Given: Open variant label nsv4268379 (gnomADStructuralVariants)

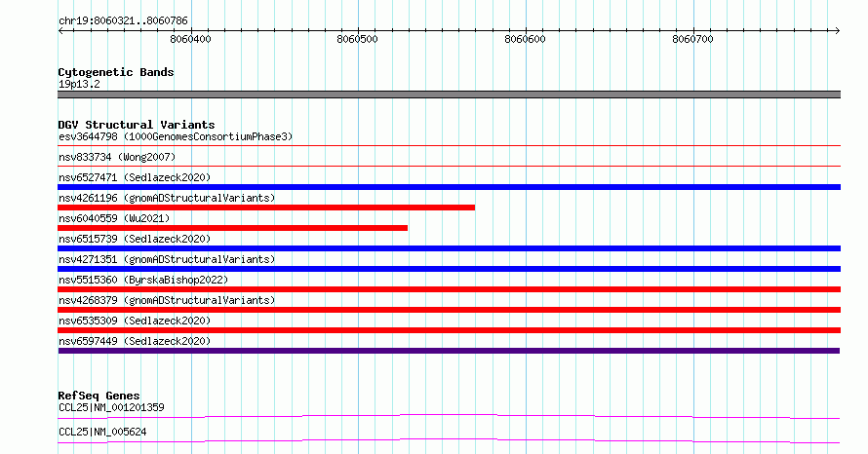Looking at the screenshot, I should [167, 300].
